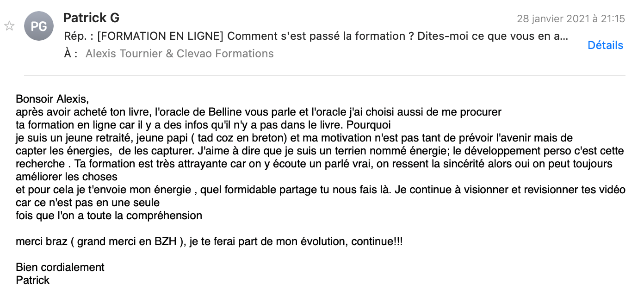Click the message subject line starting Rép.
The image size is (644, 295).
316,36
